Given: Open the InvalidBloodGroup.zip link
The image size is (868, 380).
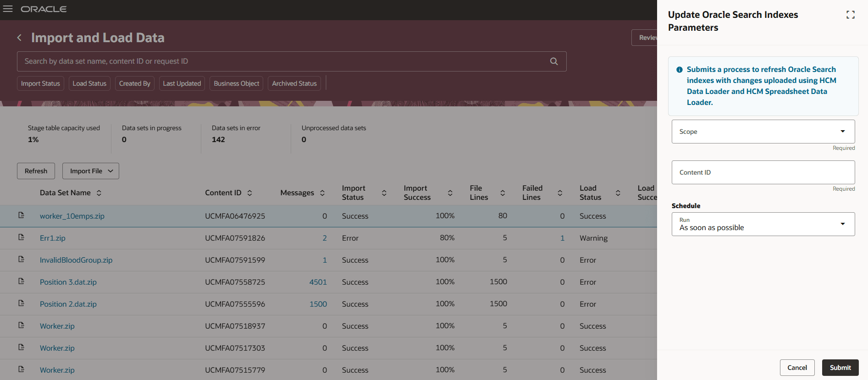Looking at the screenshot, I should point(76,260).
